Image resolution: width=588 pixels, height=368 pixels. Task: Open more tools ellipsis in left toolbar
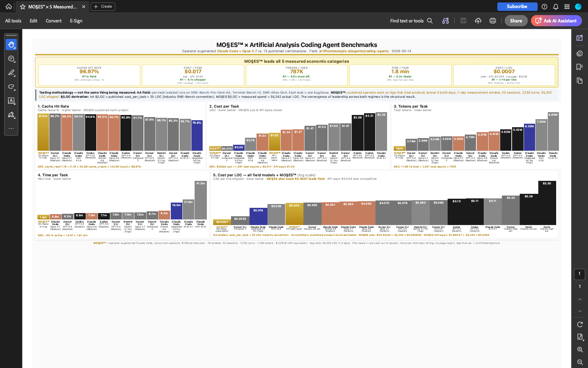click(11, 129)
